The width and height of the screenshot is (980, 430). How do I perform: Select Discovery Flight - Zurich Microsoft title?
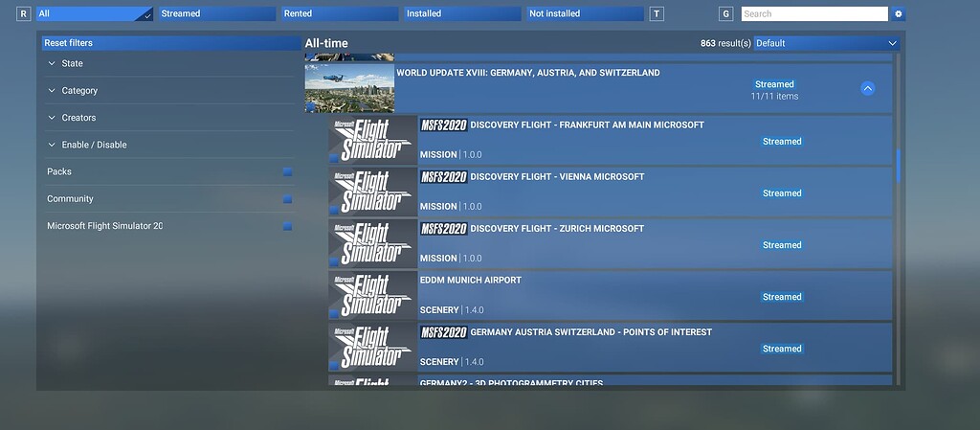[x=557, y=229]
